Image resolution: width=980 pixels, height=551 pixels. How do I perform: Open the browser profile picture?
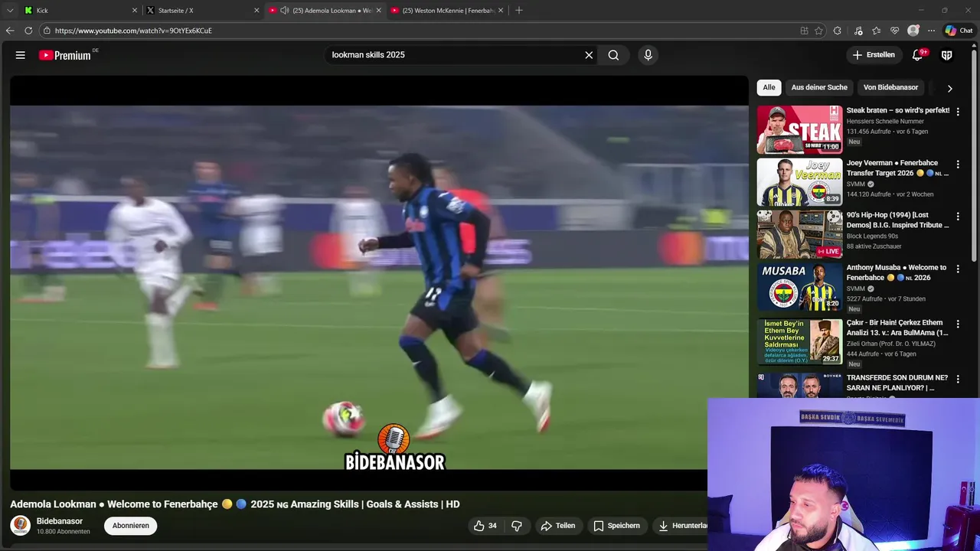click(x=913, y=31)
